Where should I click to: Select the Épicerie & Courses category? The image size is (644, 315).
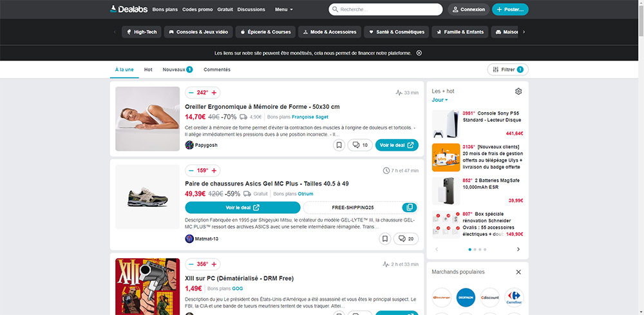pos(265,32)
